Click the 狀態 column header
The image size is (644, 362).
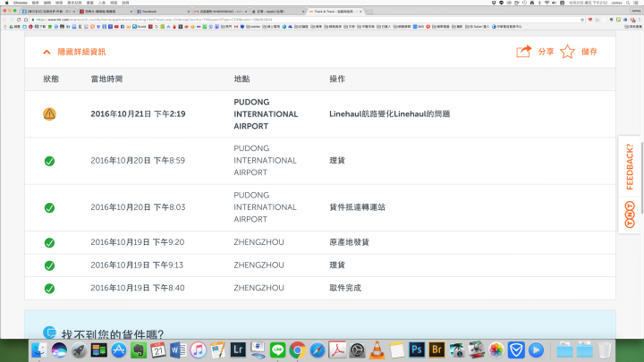pyautogui.click(x=51, y=79)
